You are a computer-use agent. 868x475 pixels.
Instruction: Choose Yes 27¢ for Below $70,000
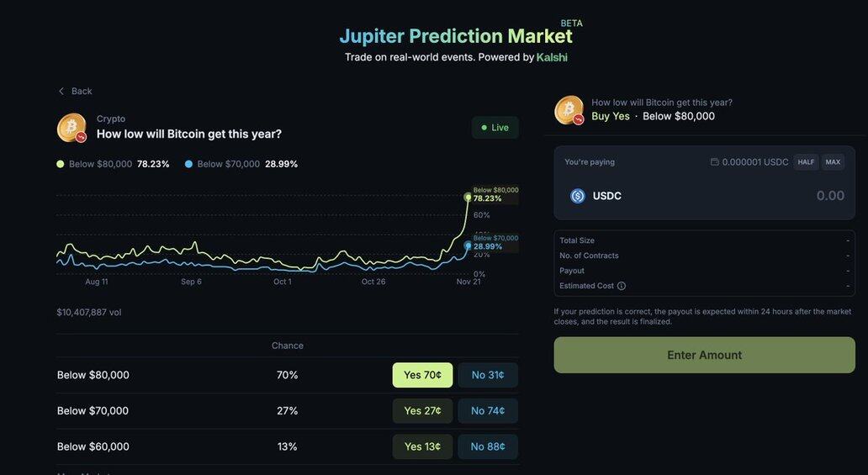point(422,411)
